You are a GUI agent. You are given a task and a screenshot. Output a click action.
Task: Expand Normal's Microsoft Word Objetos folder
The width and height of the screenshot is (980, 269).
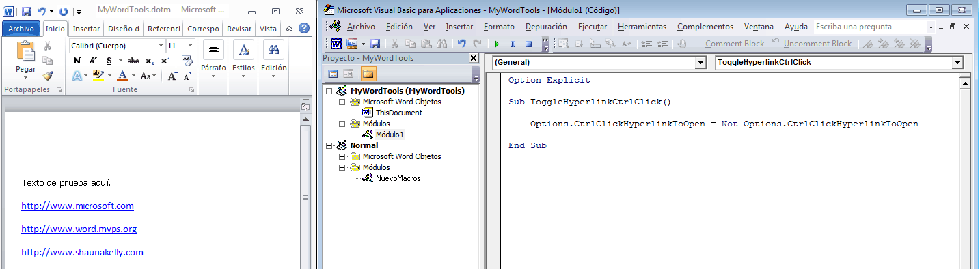tap(342, 156)
